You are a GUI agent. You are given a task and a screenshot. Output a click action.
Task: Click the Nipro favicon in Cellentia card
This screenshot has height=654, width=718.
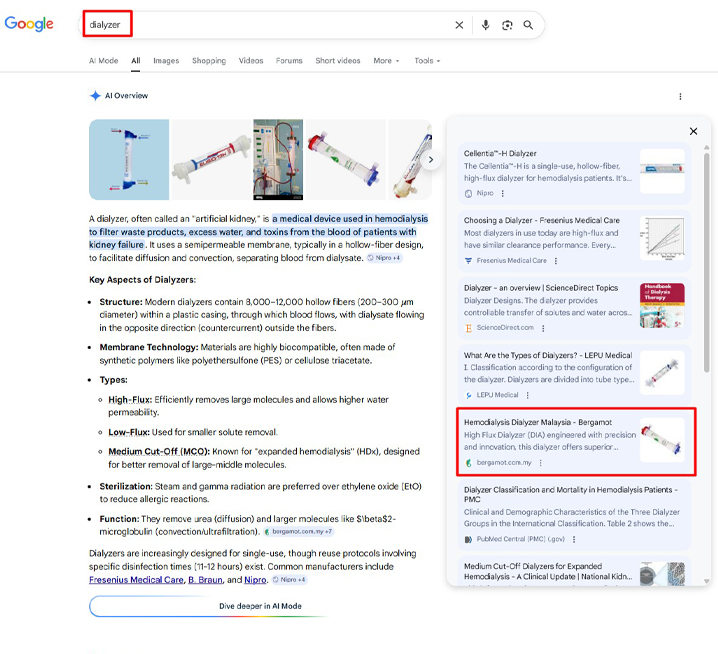[468, 193]
